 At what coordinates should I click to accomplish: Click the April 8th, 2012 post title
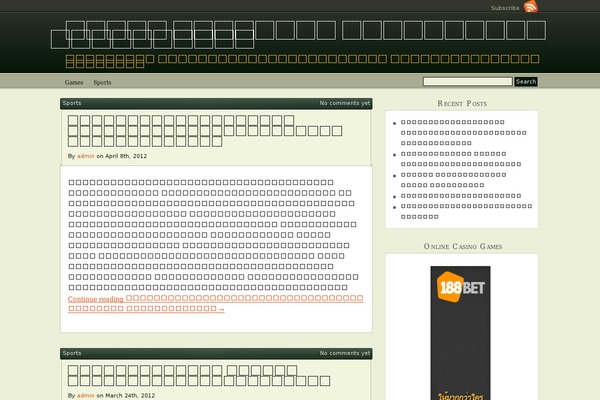click(x=205, y=131)
